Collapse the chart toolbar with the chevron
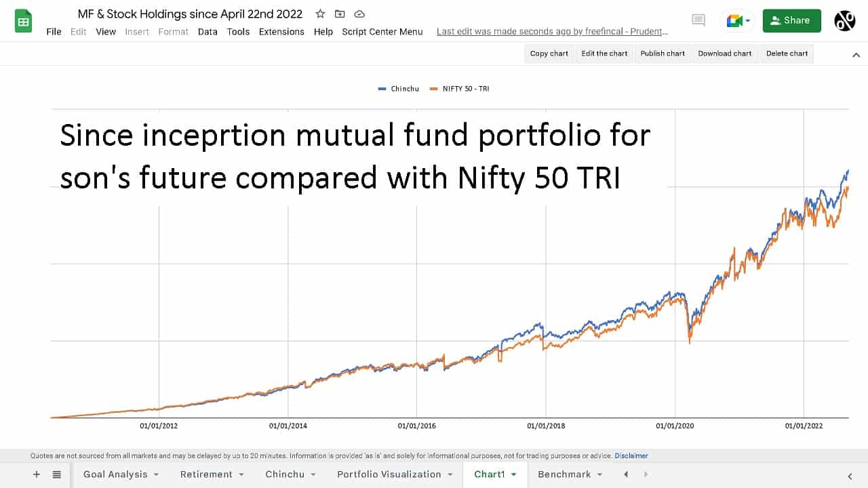This screenshot has height=488, width=868. click(855, 54)
